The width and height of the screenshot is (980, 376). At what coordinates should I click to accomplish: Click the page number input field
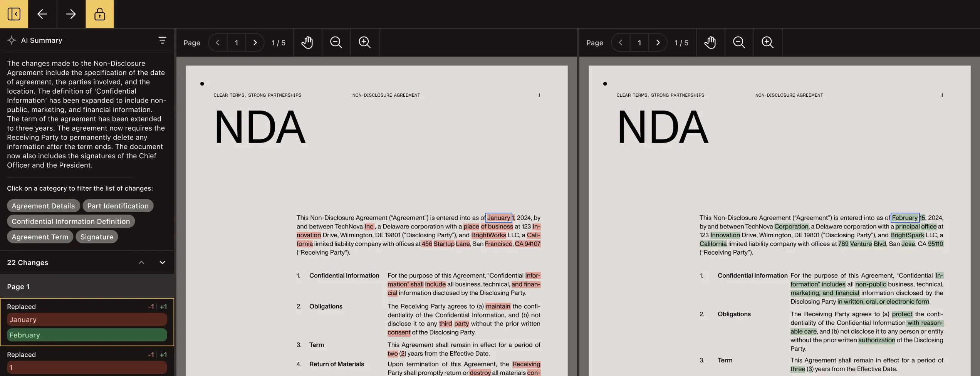(236, 42)
